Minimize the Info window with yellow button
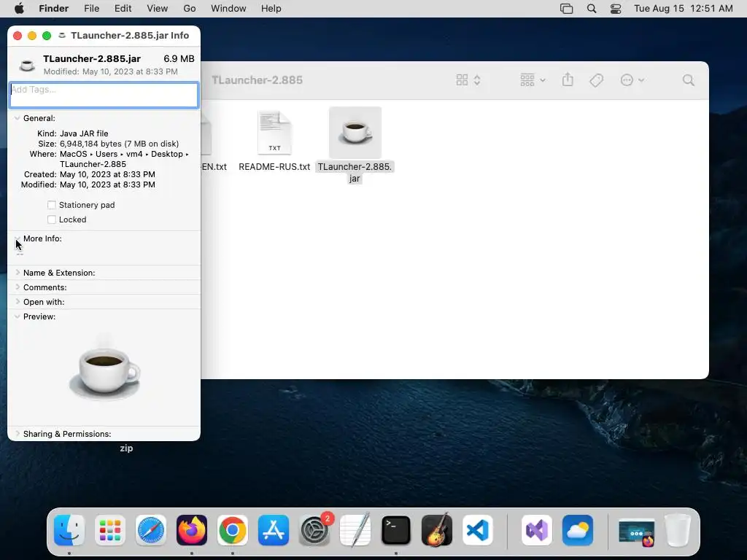Screen dimensions: 747x560 pos(32,36)
